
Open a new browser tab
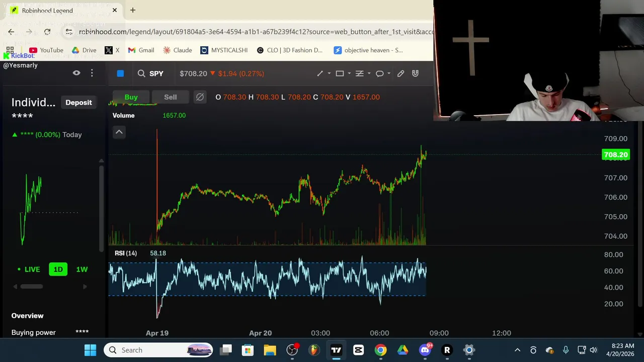click(133, 10)
